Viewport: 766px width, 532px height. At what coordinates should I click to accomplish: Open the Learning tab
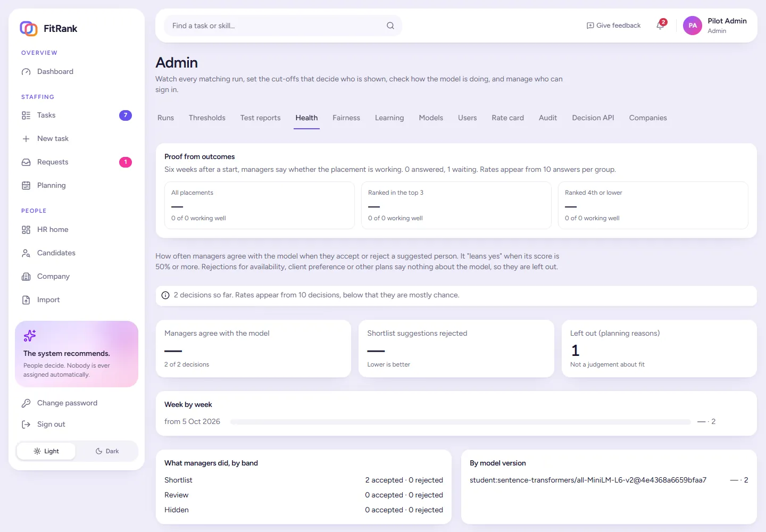[389, 118]
